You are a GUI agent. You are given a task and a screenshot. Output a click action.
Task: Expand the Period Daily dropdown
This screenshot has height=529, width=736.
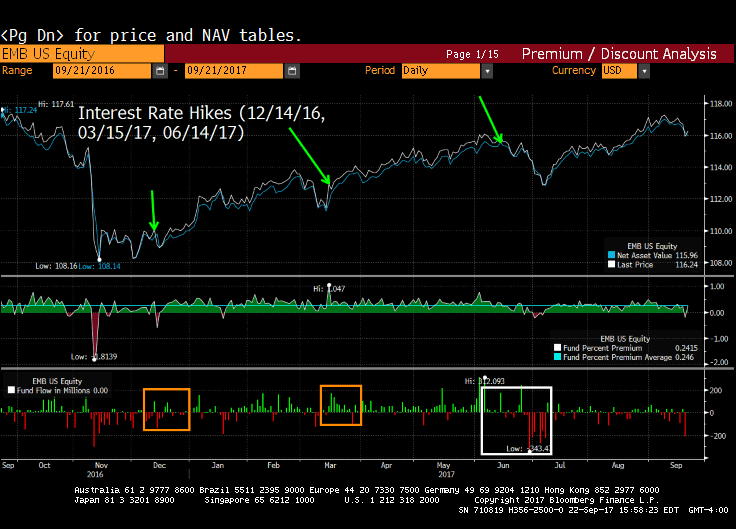point(486,72)
